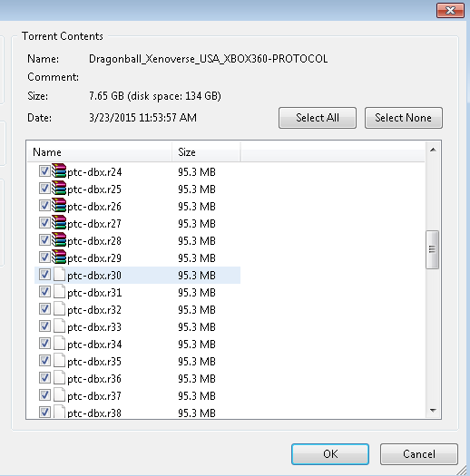470x476 pixels.
Task: Click the scroll down arrow in file list
Action: click(433, 411)
